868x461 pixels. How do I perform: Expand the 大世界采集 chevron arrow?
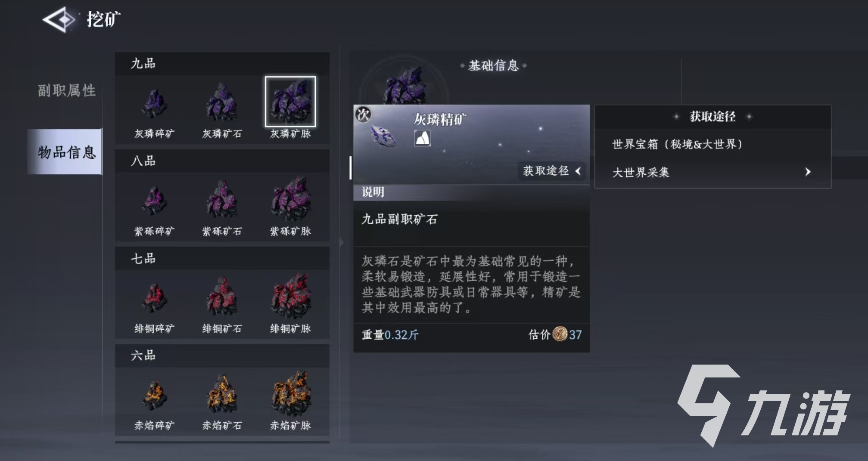pyautogui.click(x=808, y=172)
